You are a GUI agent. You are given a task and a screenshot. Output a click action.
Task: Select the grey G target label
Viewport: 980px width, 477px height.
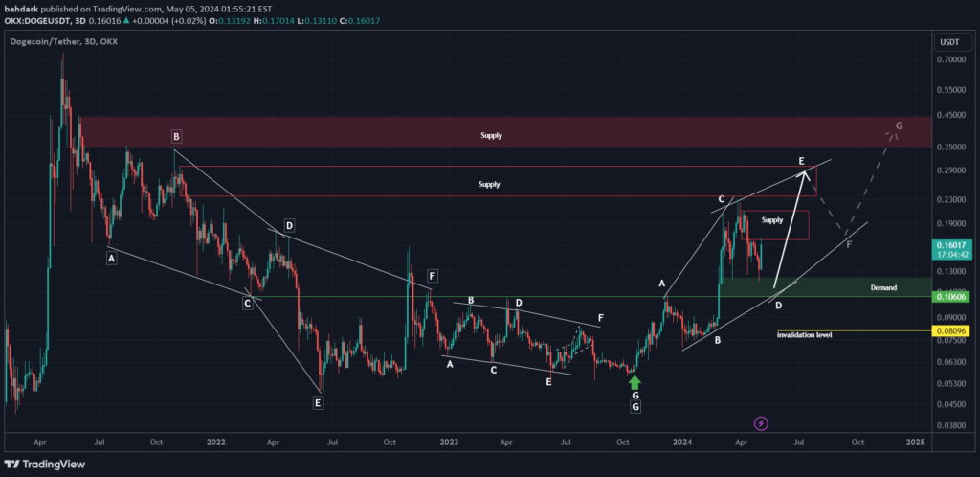899,125
